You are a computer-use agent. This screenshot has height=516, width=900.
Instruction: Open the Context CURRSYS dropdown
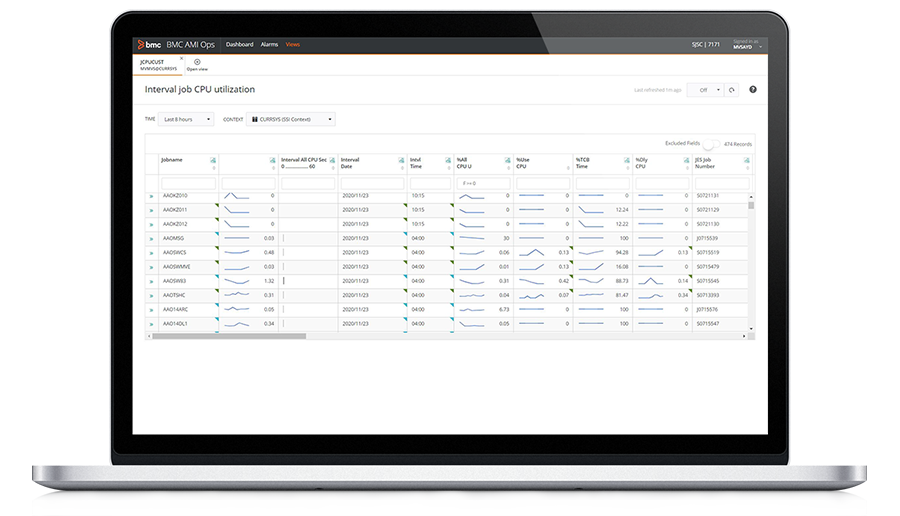tap(290, 119)
